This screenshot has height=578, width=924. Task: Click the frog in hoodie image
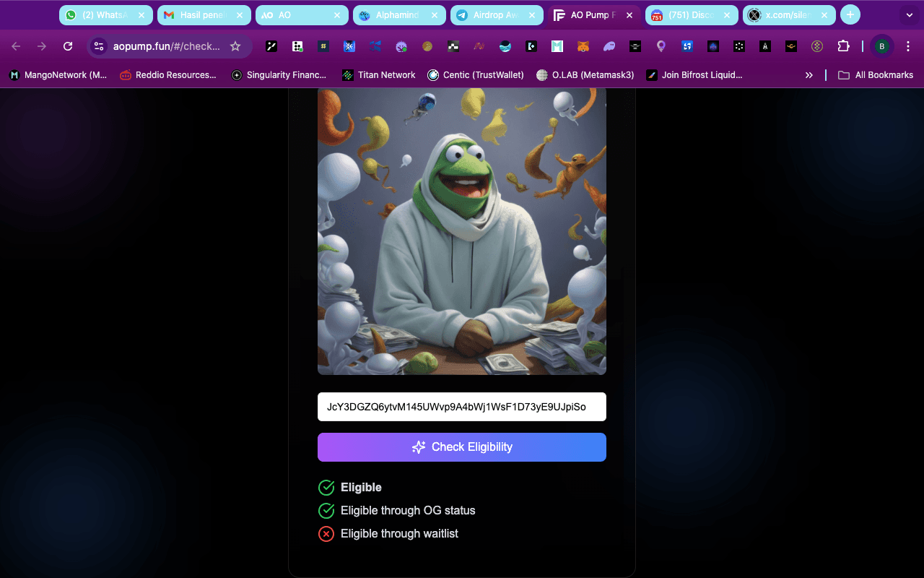462,231
